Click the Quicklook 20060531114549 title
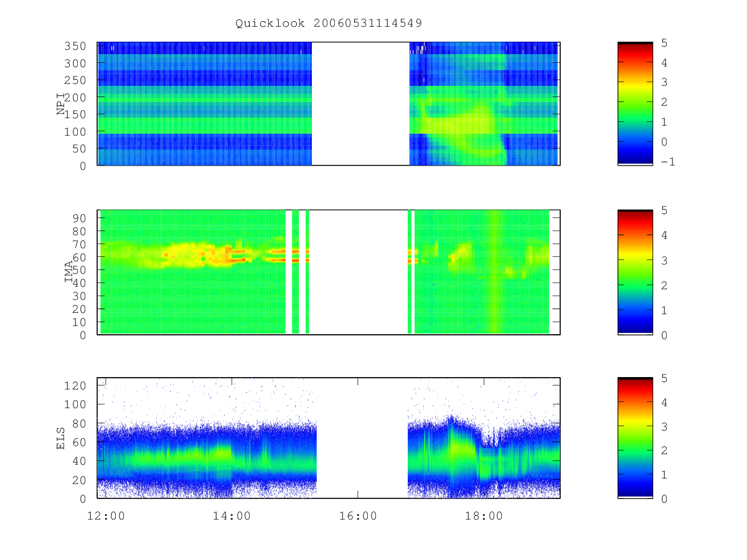 (x=329, y=24)
